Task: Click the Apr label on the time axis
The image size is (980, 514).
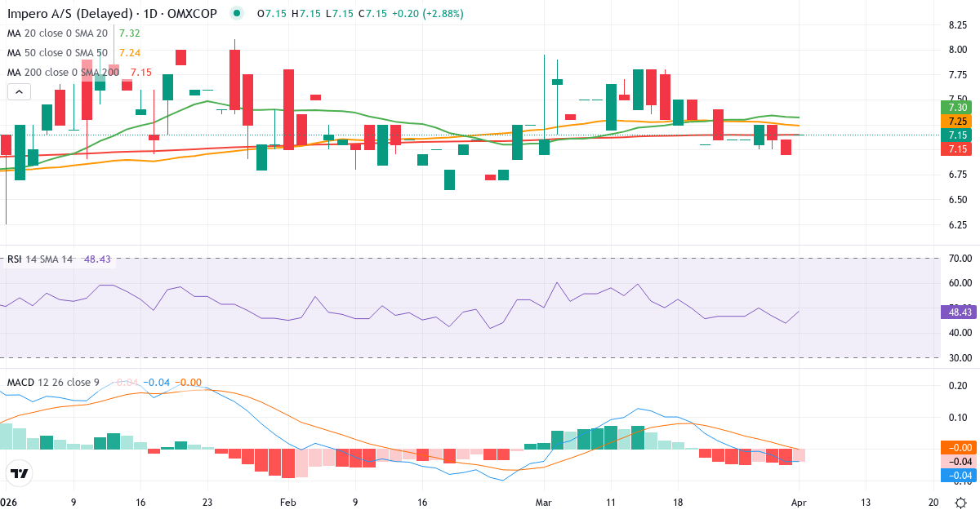Action: point(798,503)
